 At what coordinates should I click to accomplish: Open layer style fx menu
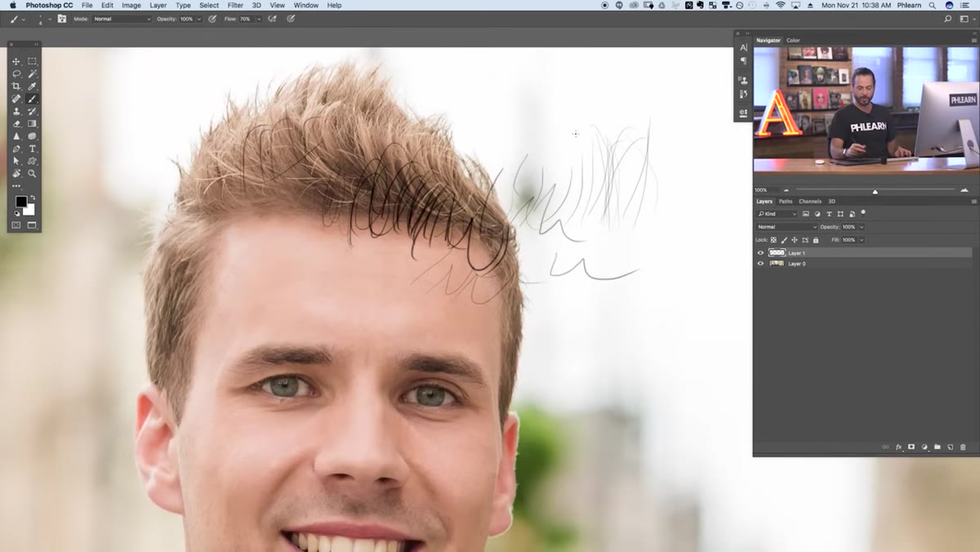coord(898,447)
